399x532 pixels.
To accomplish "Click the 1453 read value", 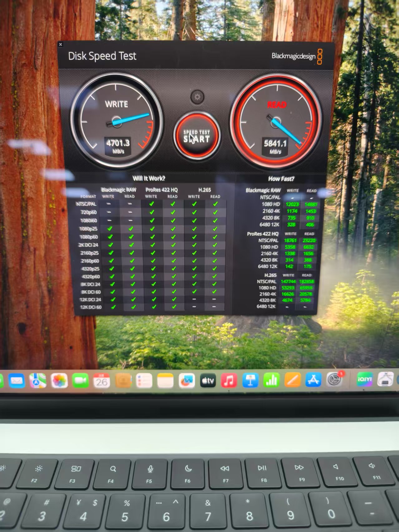I will pos(311,211).
